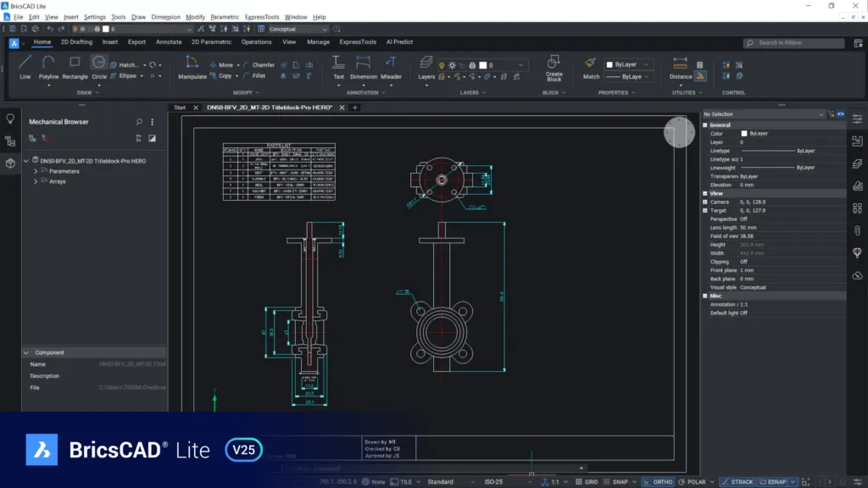Switch to the Annotate ribbon tab
Image resolution: width=868 pixels, height=488 pixels.
pos(169,42)
